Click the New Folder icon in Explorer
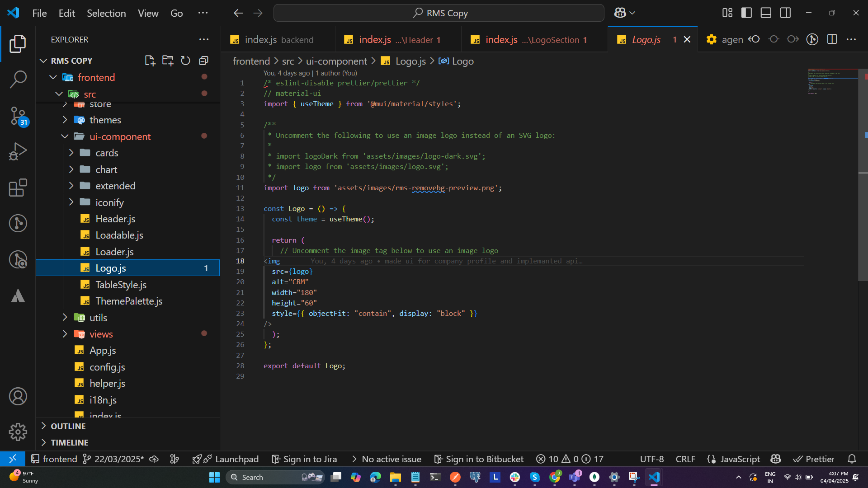Viewport: 868px width, 488px height. [168, 61]
